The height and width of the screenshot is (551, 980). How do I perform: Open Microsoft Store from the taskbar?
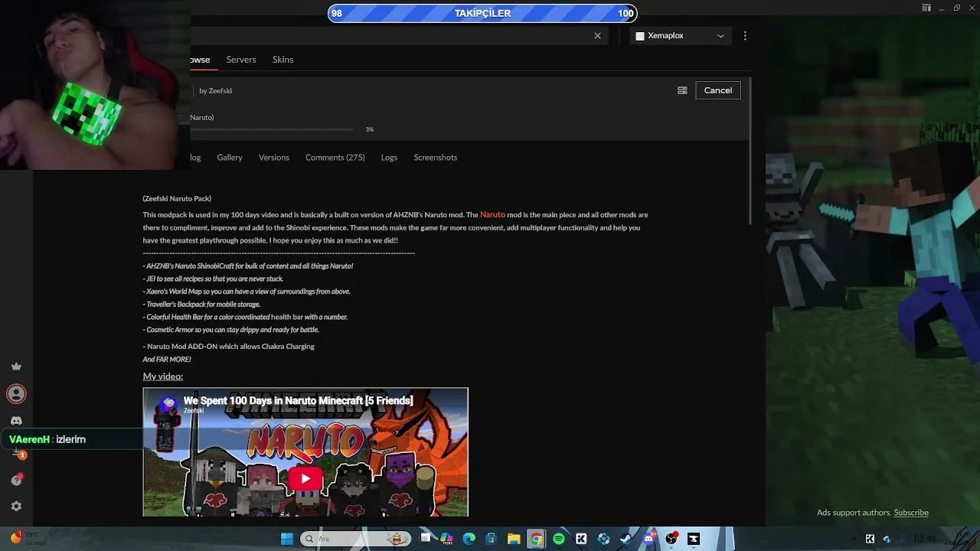click(492, 539)
